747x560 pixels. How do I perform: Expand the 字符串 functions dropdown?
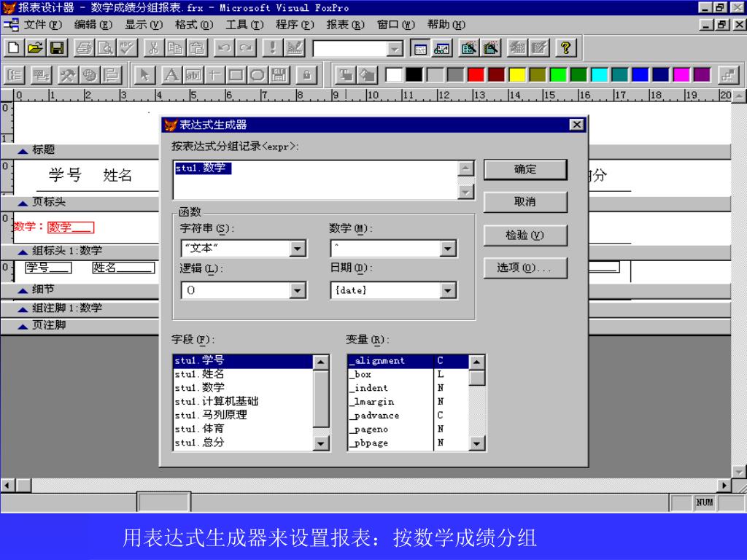pos(298,248)
